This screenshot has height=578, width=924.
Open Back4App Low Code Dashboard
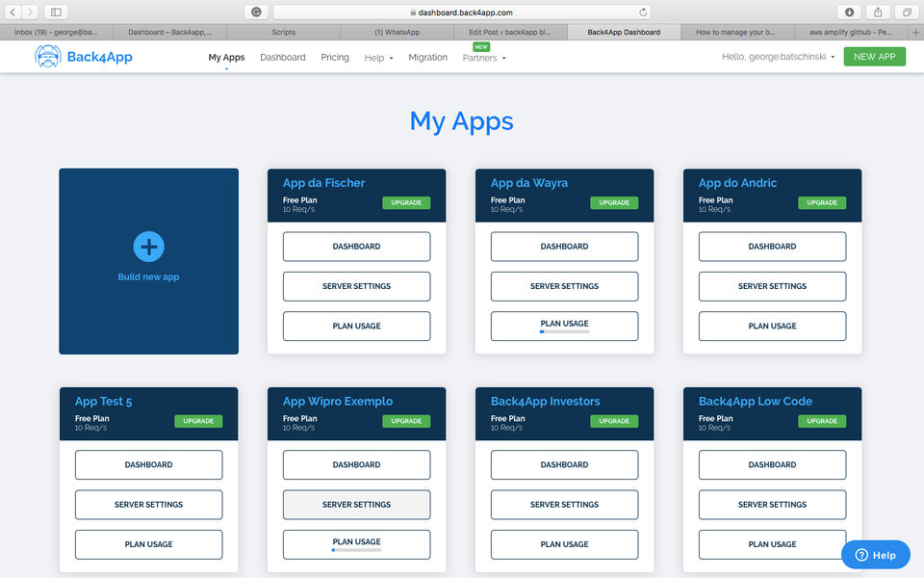point(773,464)
